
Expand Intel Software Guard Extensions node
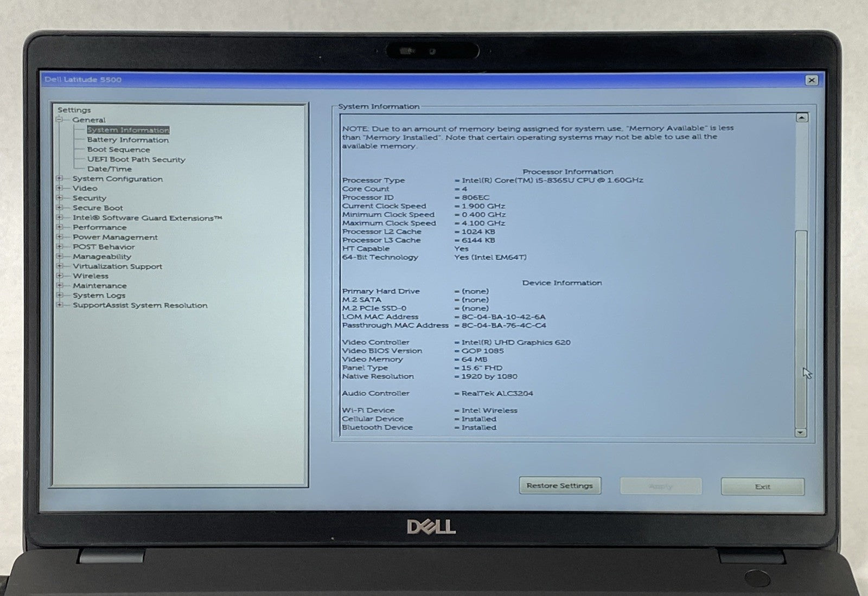tap(60, 217)
